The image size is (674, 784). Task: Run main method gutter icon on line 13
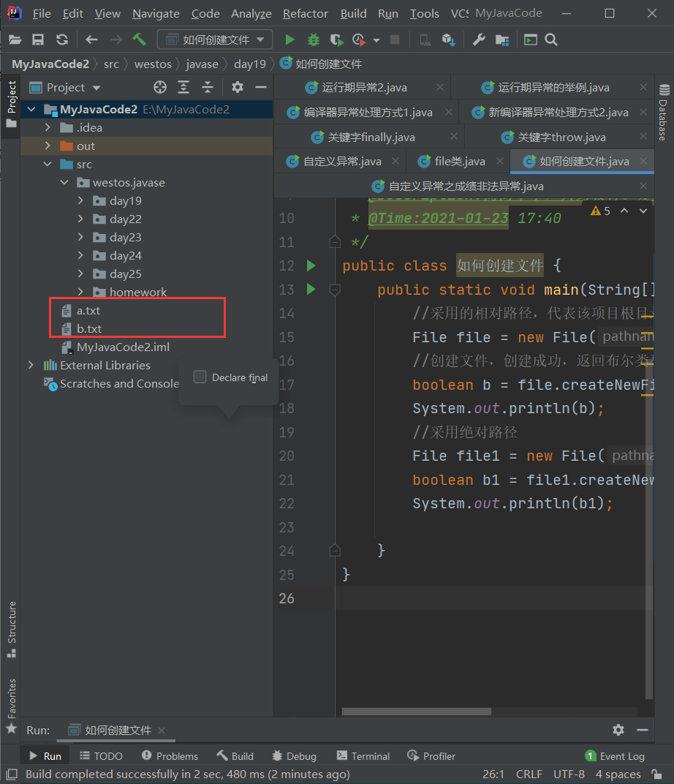(311, 289)
